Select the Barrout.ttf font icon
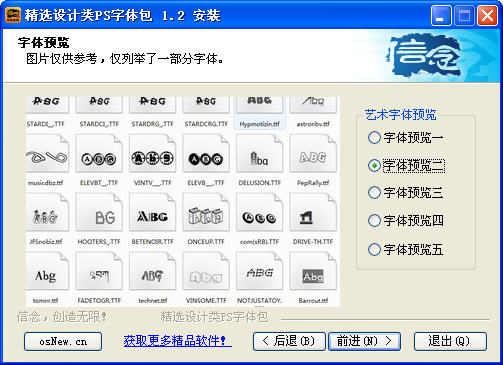The width and height of the screenshot is (503, 365). (x=313, y=271)
